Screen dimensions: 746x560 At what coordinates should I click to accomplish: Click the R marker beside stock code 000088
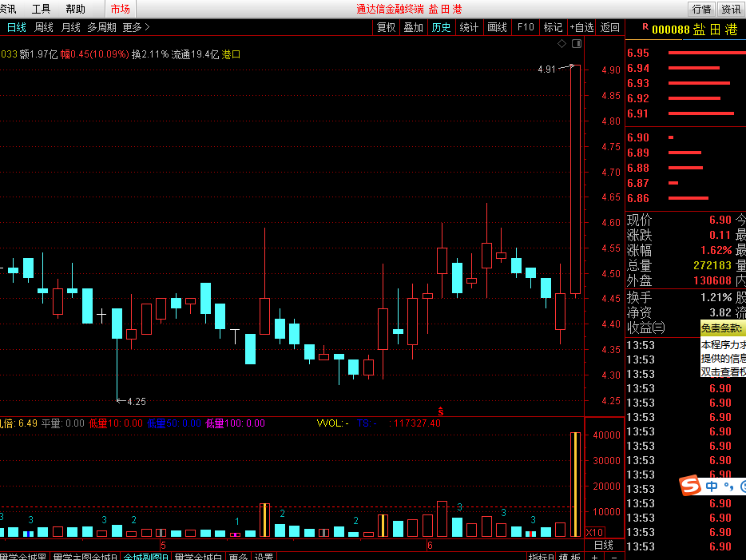[x=645, y=27]
